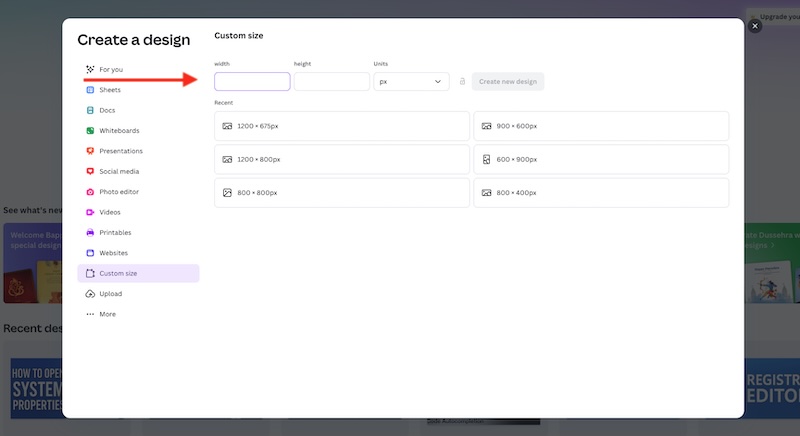Click the For you sparkle icon
The image size is (800, 436).
tap(90, 69)
